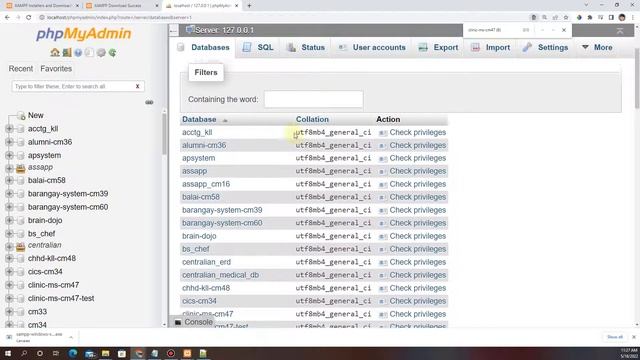Click Show all in the downloads bar
The image size is (640, 360).
[615, 337]
